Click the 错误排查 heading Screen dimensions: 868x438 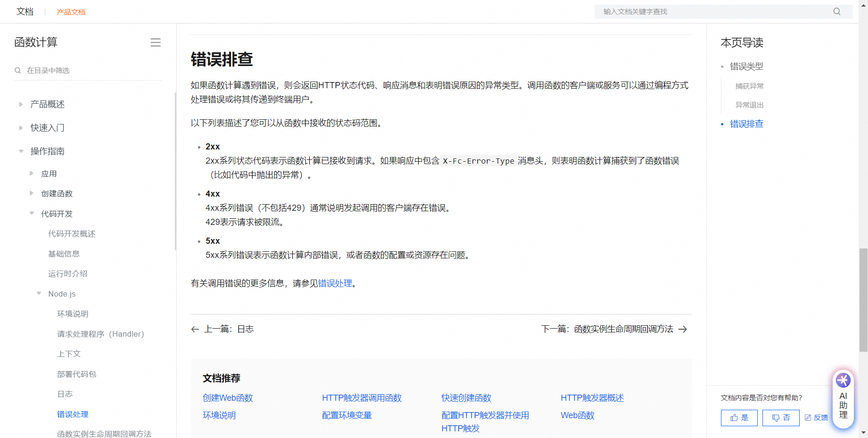pyautogui.click(x=221, y=59)
